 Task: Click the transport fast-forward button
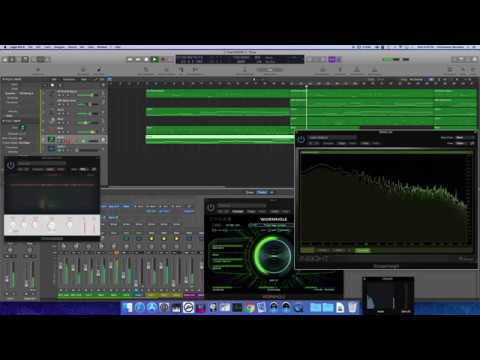pyautogui.click(x=138, y=59)
